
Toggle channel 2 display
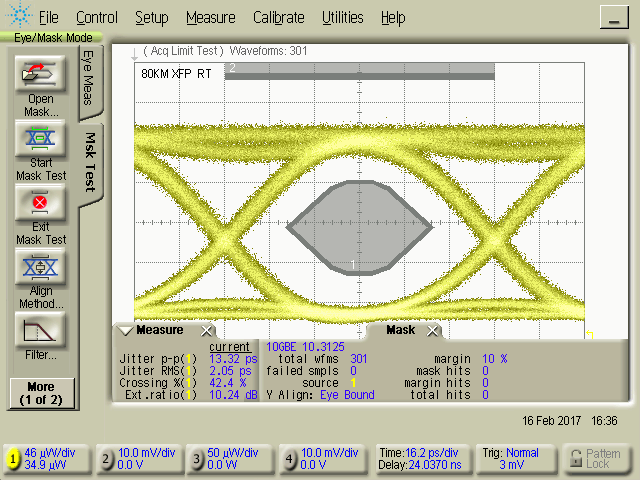click(107, 459)
